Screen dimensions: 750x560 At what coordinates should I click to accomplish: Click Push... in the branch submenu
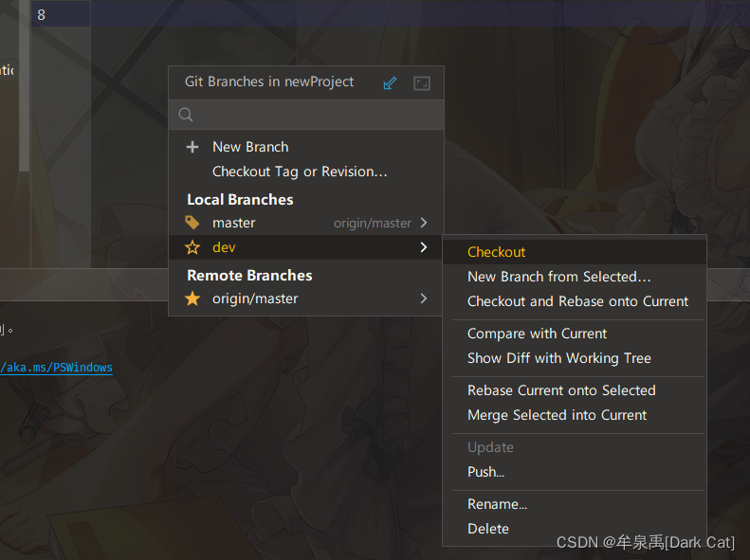[x=575, y=472]
